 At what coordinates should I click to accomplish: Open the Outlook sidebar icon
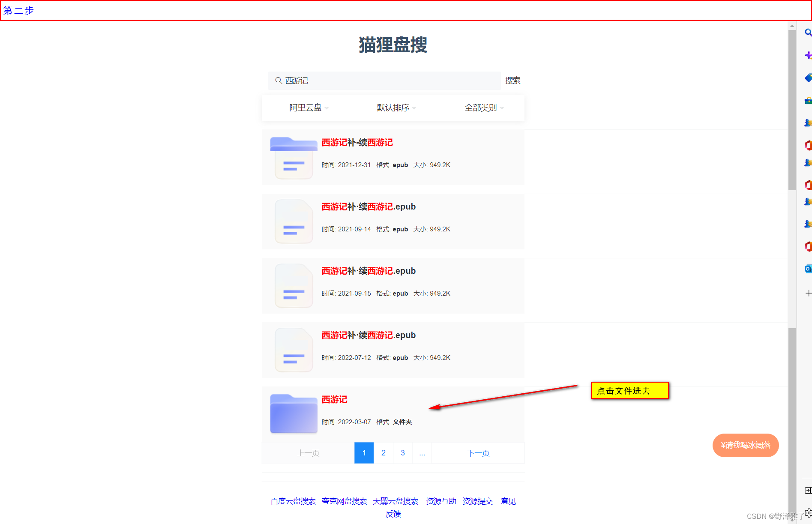tap(808, 269)
